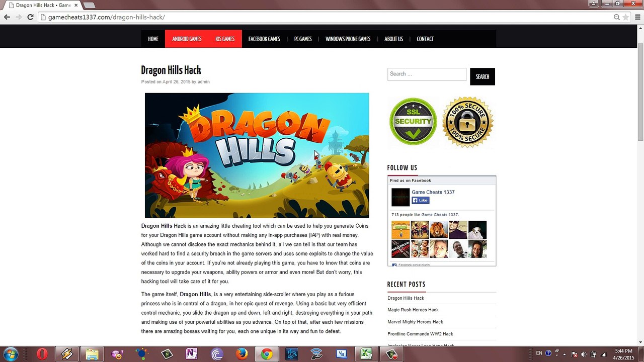The width and height of the screenshot is (644, 362).
Task: Click the green SSL Security badge
Action: [x=413, y=122]
